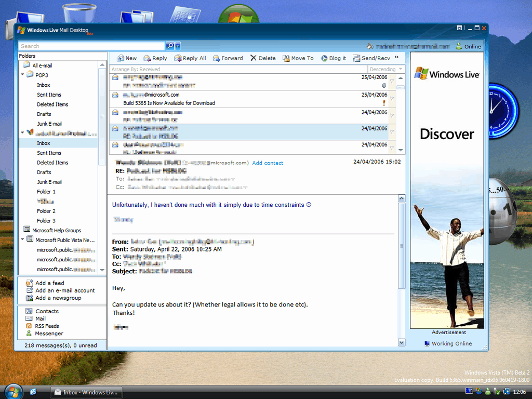Click the Add contact link
The image size is (532, 399).
click(x=268, y=163)
